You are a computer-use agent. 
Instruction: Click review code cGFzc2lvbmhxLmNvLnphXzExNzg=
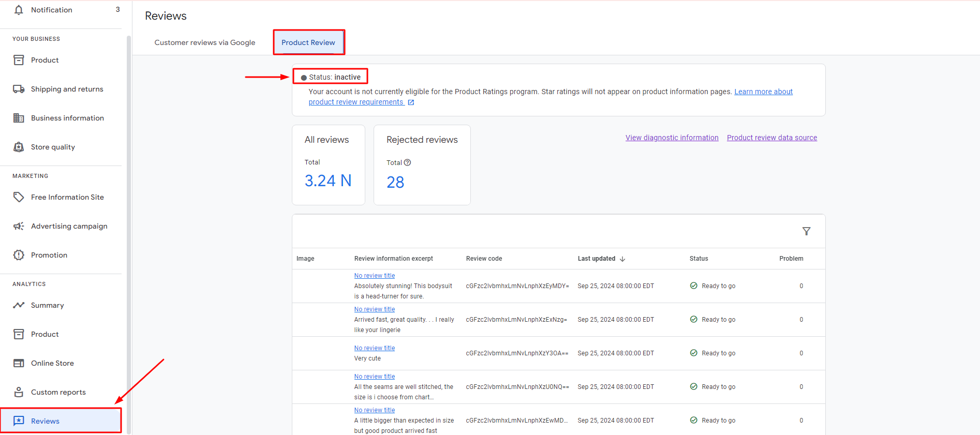pyautogui.click(x=516, y=320)
